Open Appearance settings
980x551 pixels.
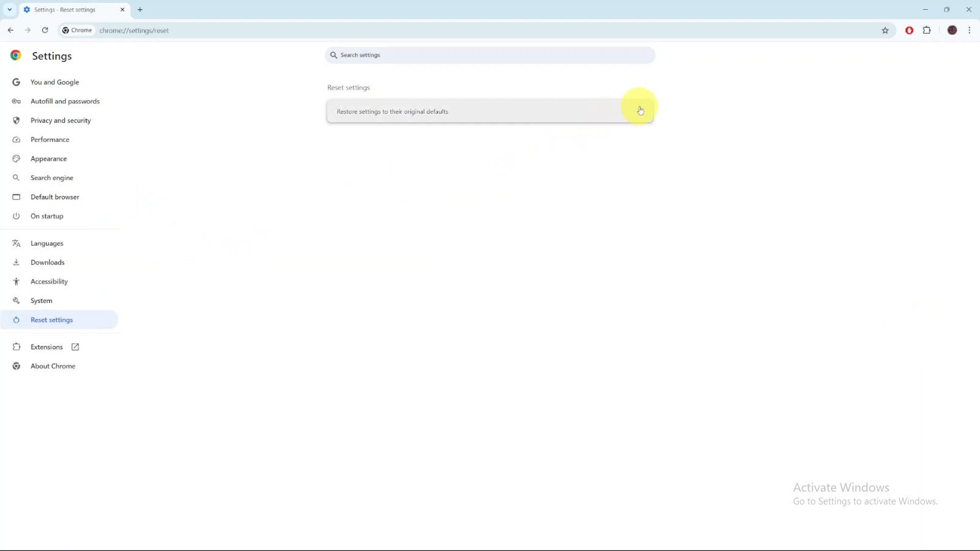(48, 159)
